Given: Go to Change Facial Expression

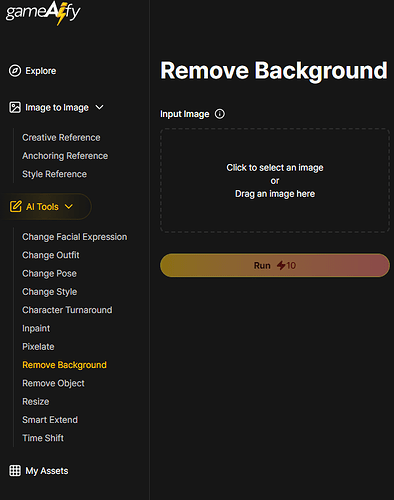Looking at the screenshot, I should (75, 237).
